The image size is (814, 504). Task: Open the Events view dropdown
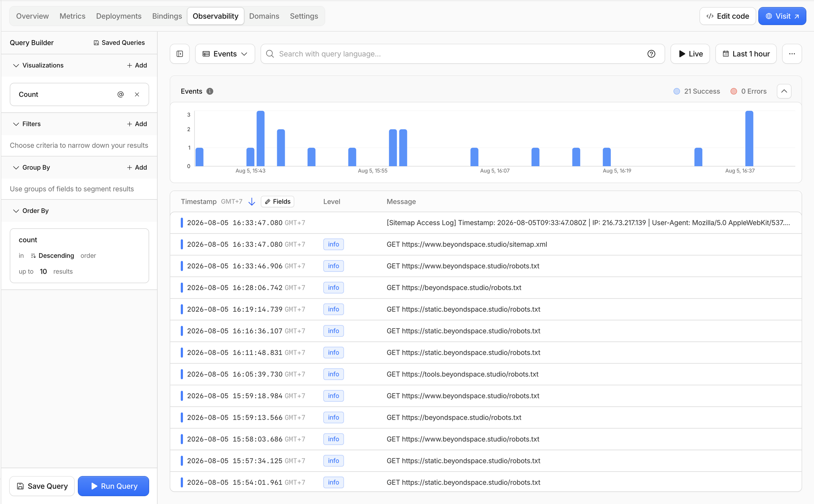(x=225, y=54)
